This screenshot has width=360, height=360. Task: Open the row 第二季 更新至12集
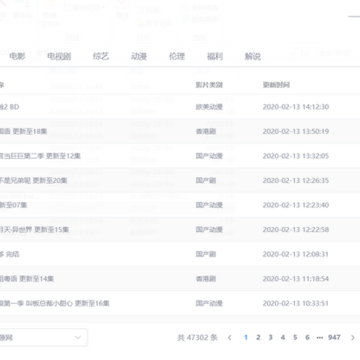[x=180, y=156]
